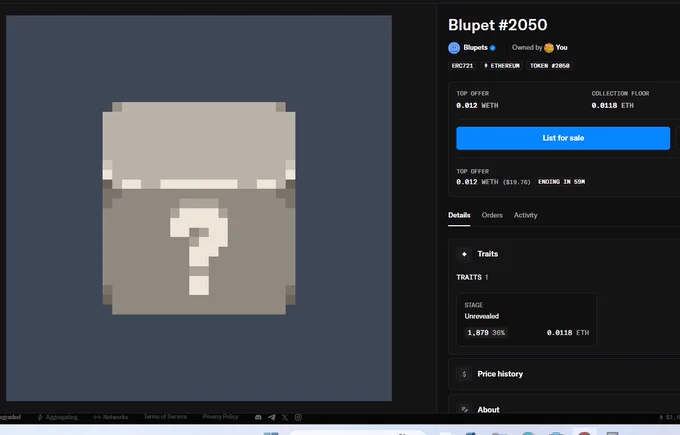Click the ERC721 tag

point(462,66)
